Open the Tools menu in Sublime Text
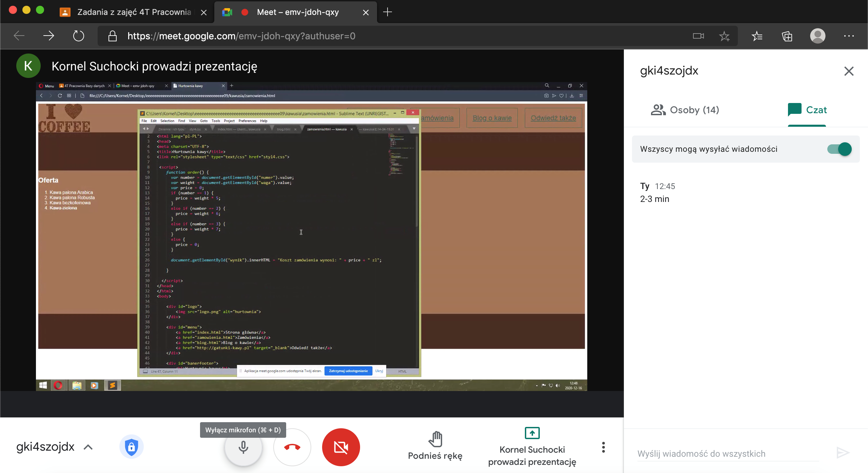Image resolution: width=868 pixels, height=473 pixels. (x=216, y=121)
